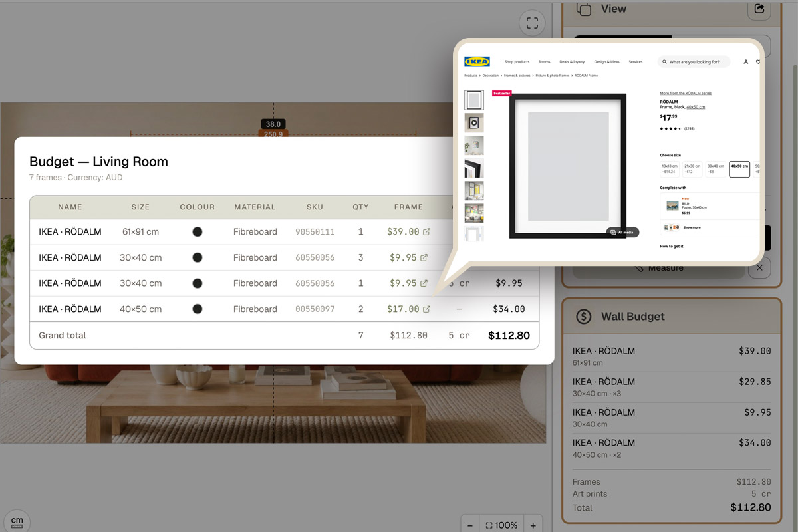Image resolution: width=798 pixels, height=532 pixels.
Task: Click the Total $112.80 in Wall Budget
Action: point(750,507)
